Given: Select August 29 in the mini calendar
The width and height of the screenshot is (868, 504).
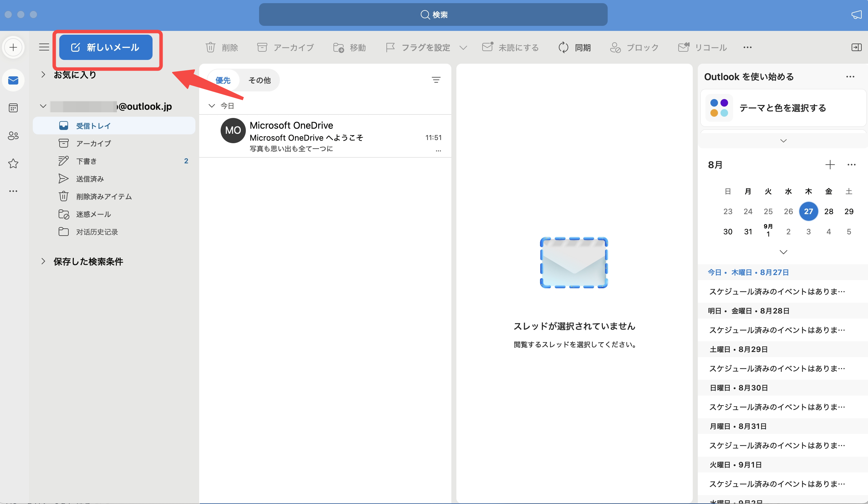Looking at the screenshot, I should pos(849,211).
